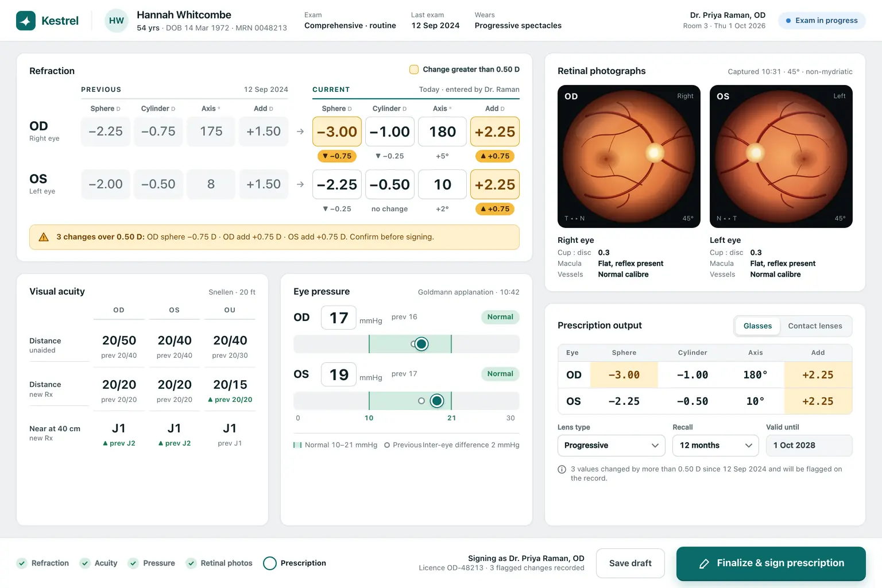Click the Refraction step checkmark icon
This screenshot has width=882, height=588.
coord(22,563)
